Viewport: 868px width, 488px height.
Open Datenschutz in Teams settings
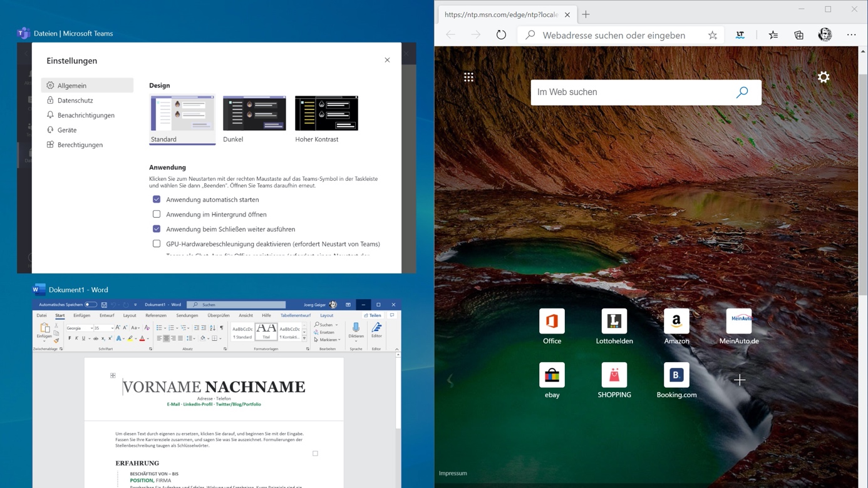click(x=75, y=100)
